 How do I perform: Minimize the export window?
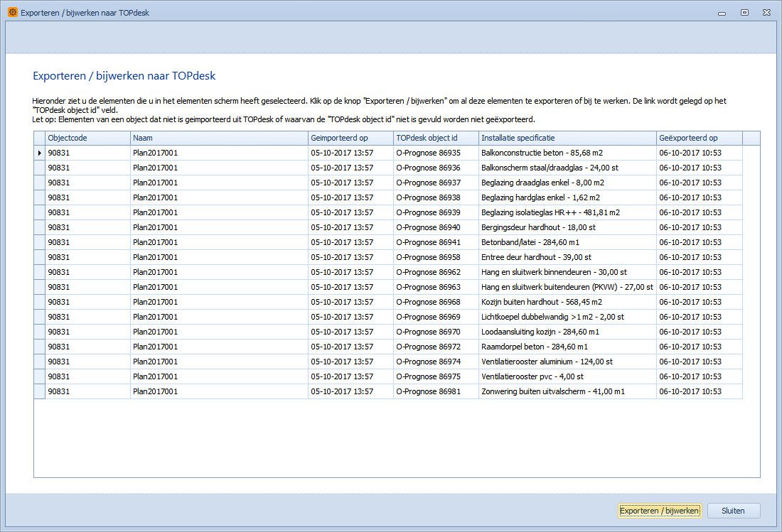click(x=722, y=12)
